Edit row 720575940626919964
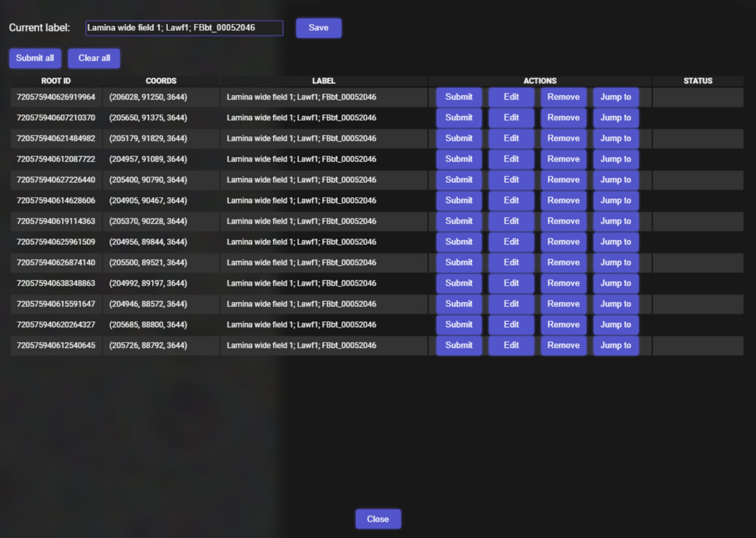 [x=511, y=97]
